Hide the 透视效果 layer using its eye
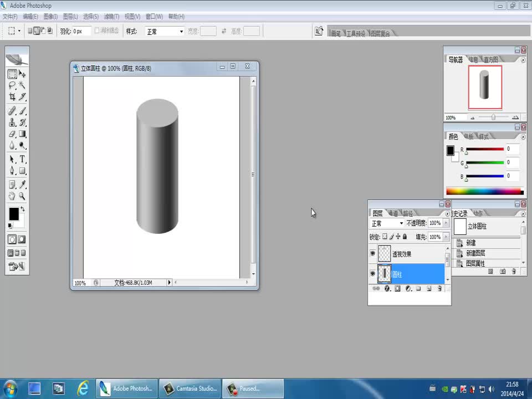 pyautogui.click(x=372, y=254)
